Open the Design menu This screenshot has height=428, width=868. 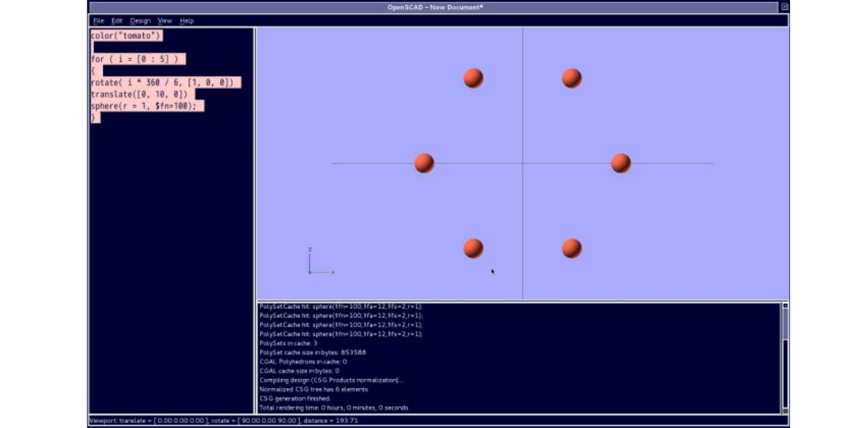click(140, 20)
